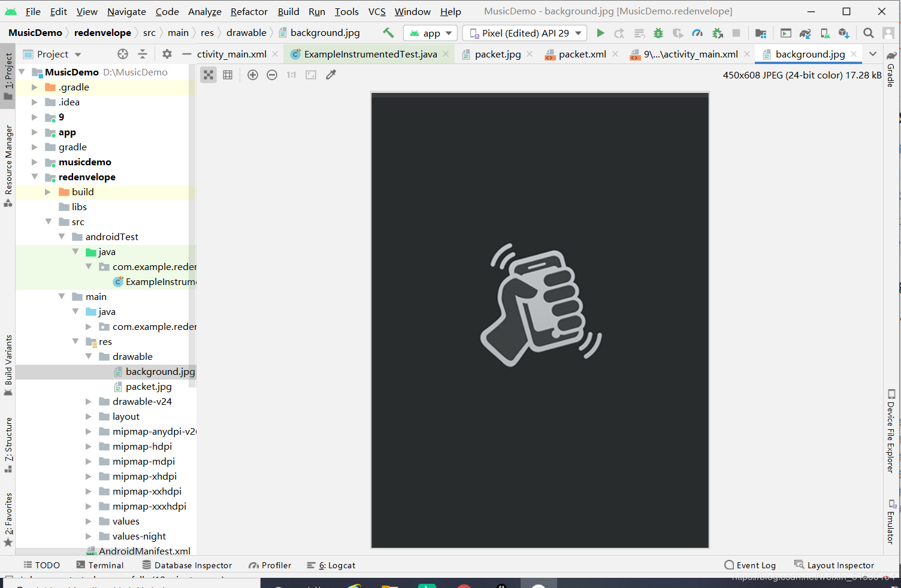Viewport: 901px width, 588px height.
Task: Open the Logcat tool window
Action: [331, 565]
